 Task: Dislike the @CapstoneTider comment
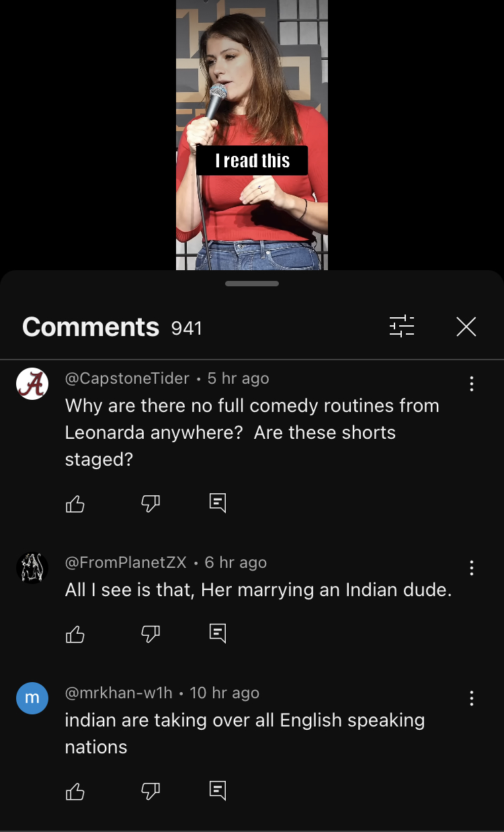(151, 503)
